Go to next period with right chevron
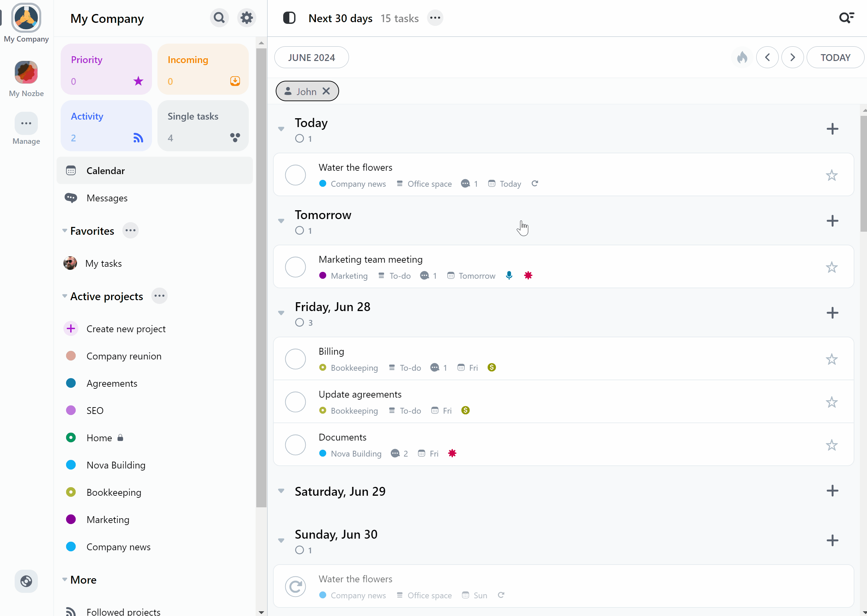 pos(792,57)
